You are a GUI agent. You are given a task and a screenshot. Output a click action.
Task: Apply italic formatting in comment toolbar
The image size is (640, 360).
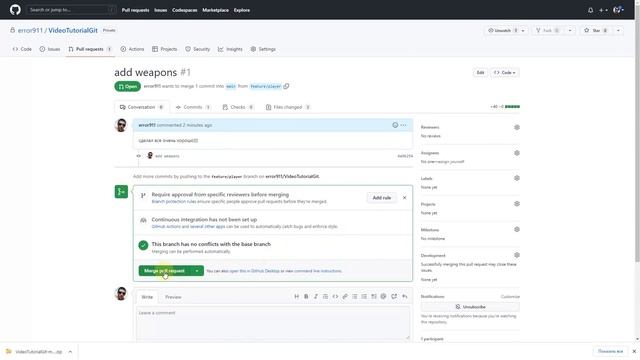[x=316, y=296]
